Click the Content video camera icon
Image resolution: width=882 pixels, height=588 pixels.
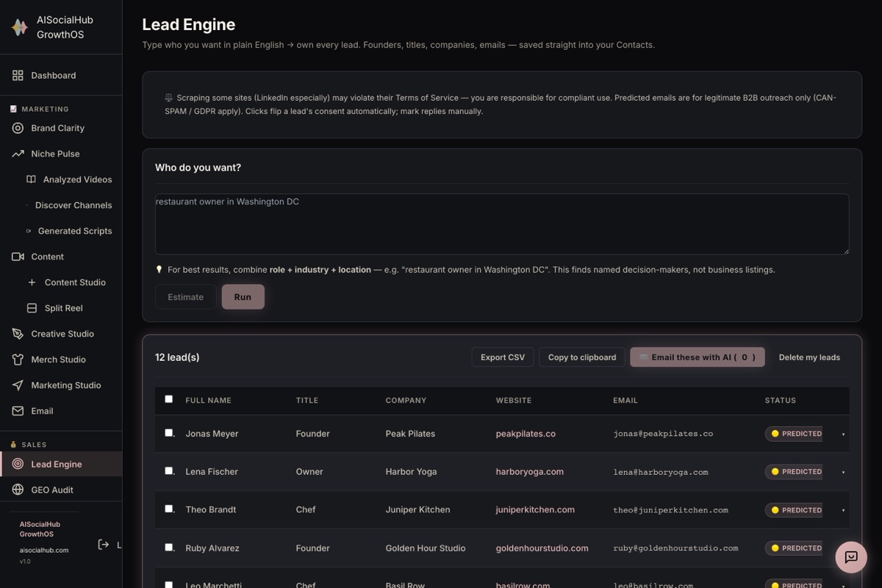18,257
